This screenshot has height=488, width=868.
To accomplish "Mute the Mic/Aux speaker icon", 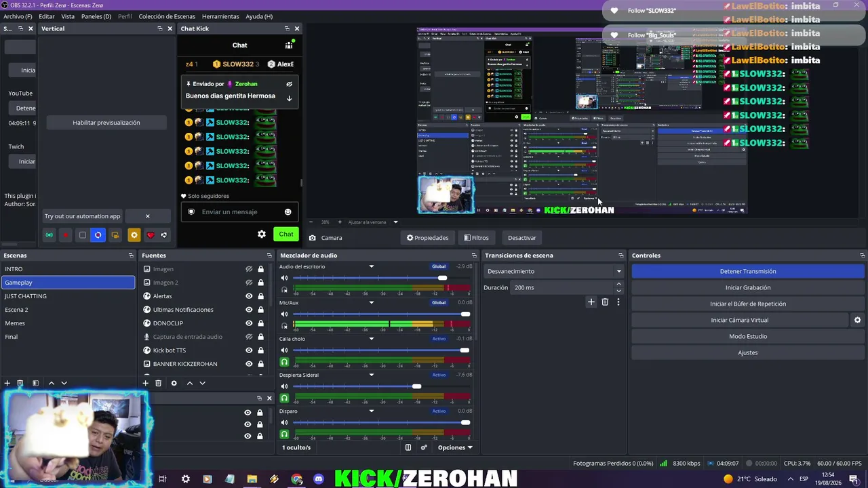I will [x=284, y=314].
